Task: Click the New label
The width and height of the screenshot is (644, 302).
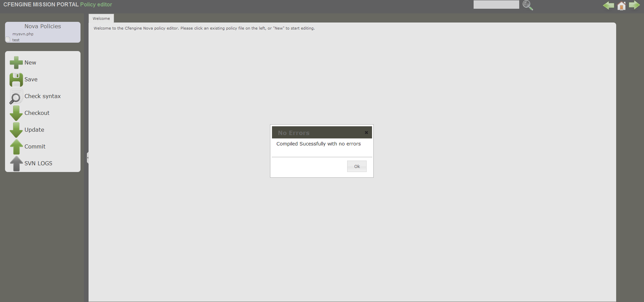Action: coord(30,62)
